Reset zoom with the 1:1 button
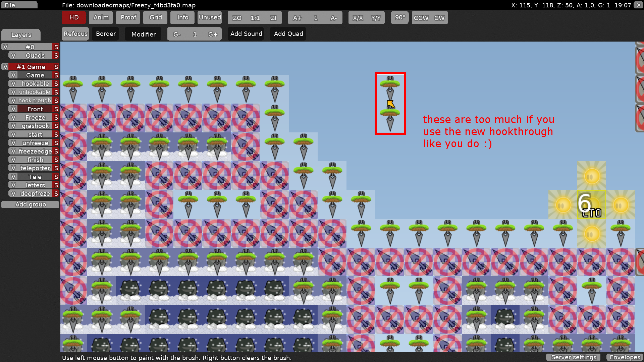The image size is (644, 362). 255,18
